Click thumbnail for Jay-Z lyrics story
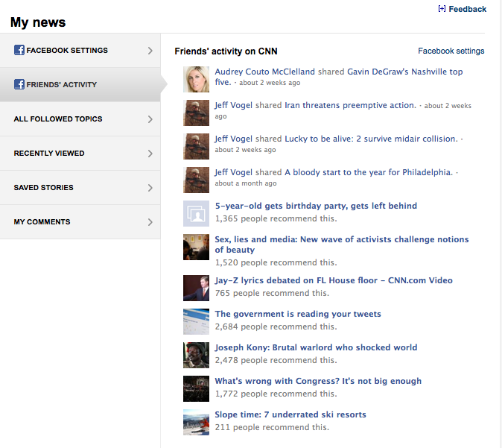502x448 pixels. 196,288
